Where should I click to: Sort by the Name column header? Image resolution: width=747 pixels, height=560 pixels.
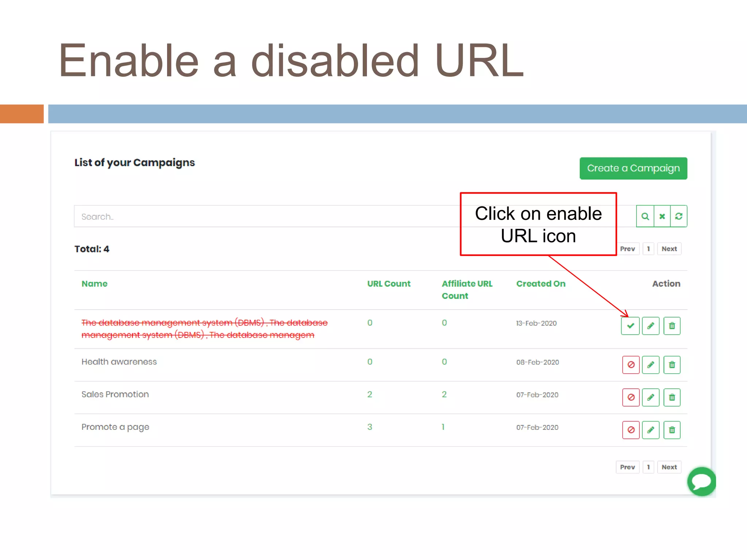[x=94, y=284]
